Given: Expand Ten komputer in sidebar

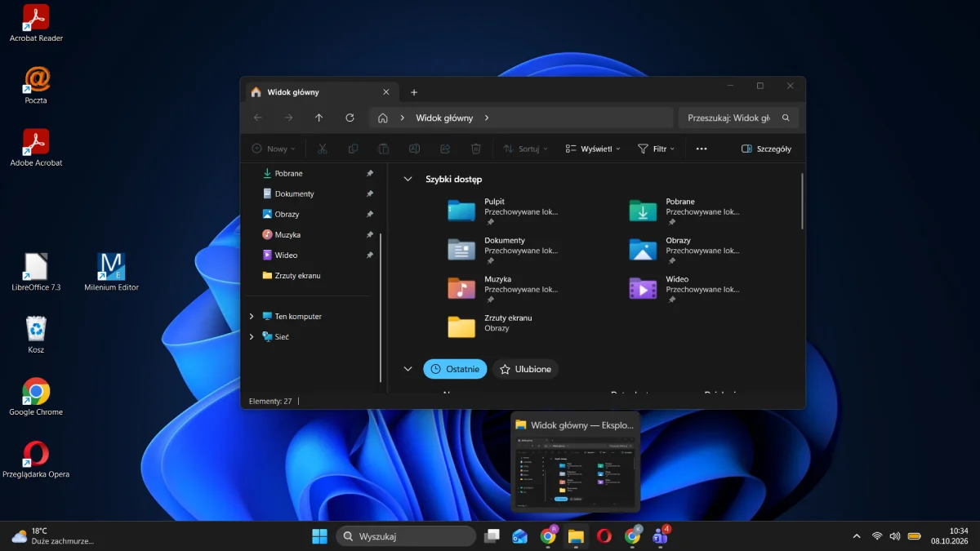Looking at the screenshot, I should 252,316.
